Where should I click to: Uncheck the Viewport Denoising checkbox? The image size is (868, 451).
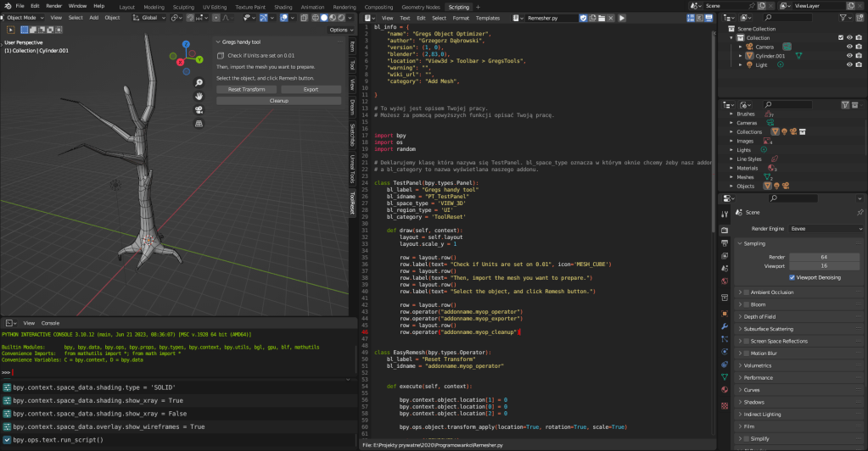pos(792,277)
